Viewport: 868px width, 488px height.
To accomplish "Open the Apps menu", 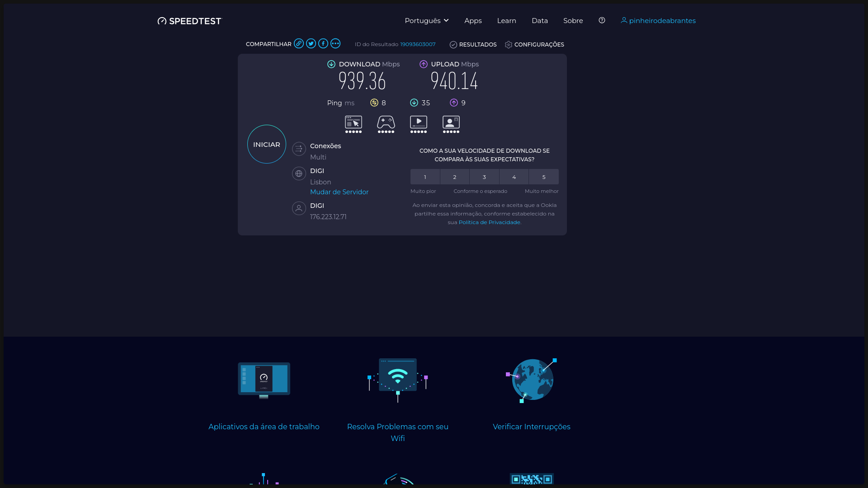I will 473,20.
